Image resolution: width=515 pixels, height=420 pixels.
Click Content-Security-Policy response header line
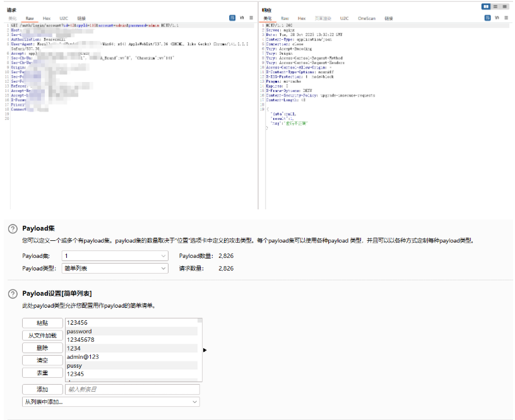pyautogui.click(x=320, y=95)
